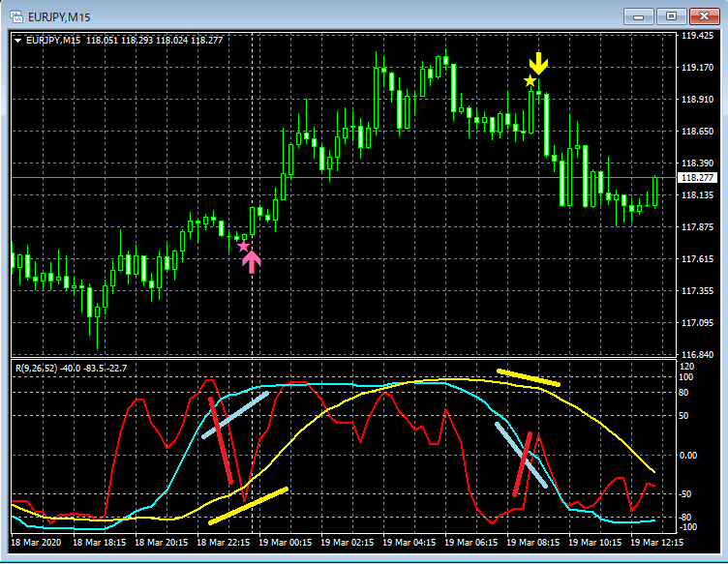Click the 118.910 price scale label

697,100
